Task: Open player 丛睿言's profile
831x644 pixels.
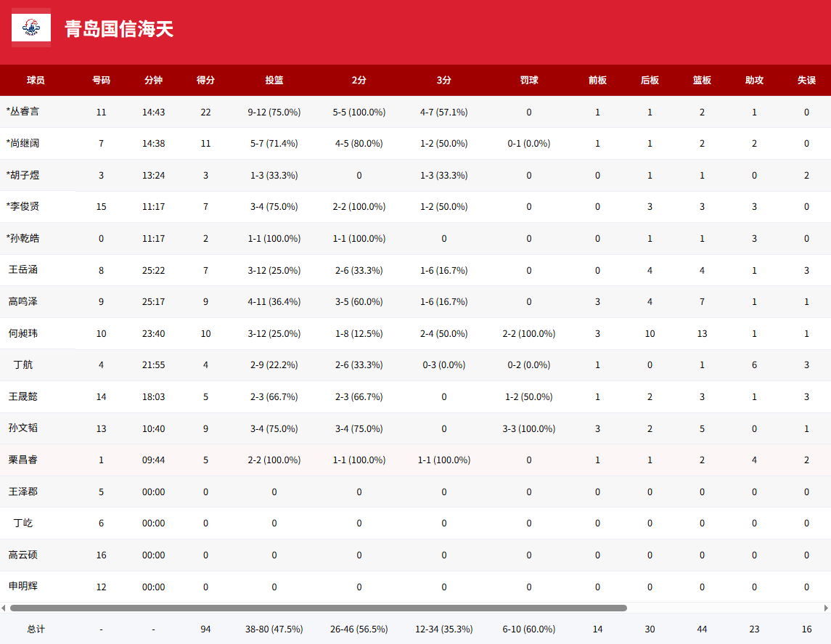Action: (x=22, y=112)
